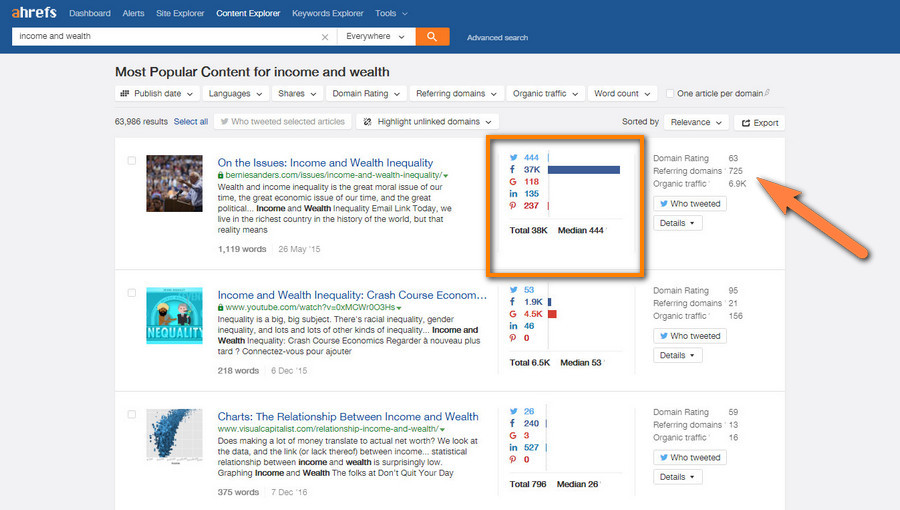Image resolution: width=900 pixels, height=510 pixels.
Task: Click LinkedIn icon showing 135 shares
Action: [513, 194]
